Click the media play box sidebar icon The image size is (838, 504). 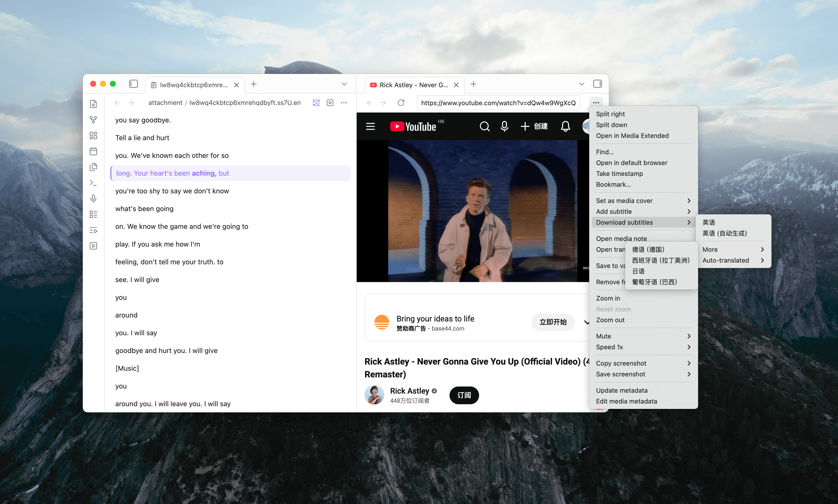93,246
